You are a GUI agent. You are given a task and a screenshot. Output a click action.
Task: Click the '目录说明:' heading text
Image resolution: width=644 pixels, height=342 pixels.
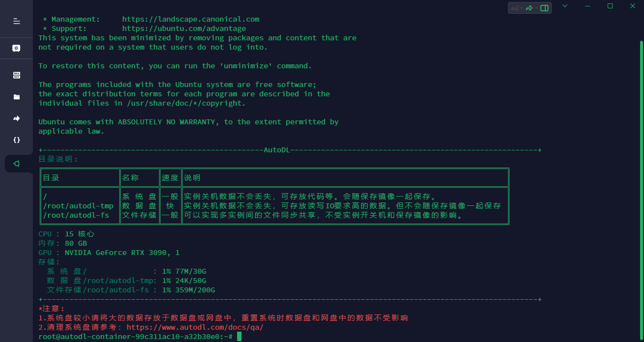(x=58, y=159)
